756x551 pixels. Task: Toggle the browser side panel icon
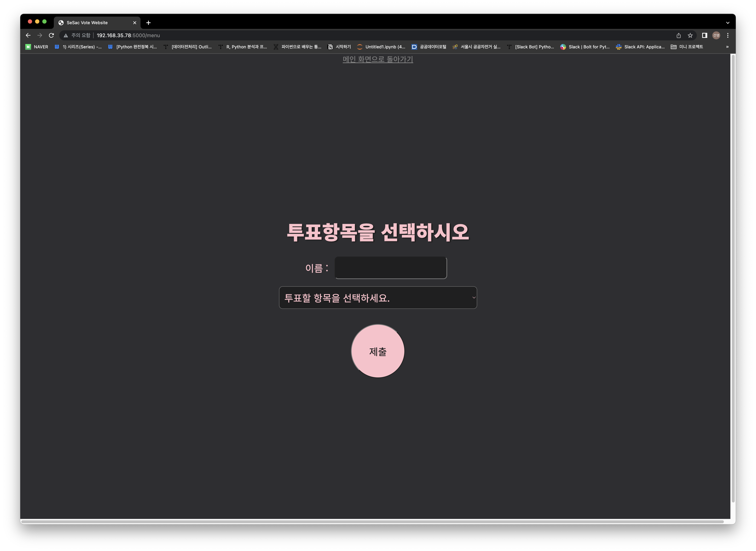(x=705, y=35)
